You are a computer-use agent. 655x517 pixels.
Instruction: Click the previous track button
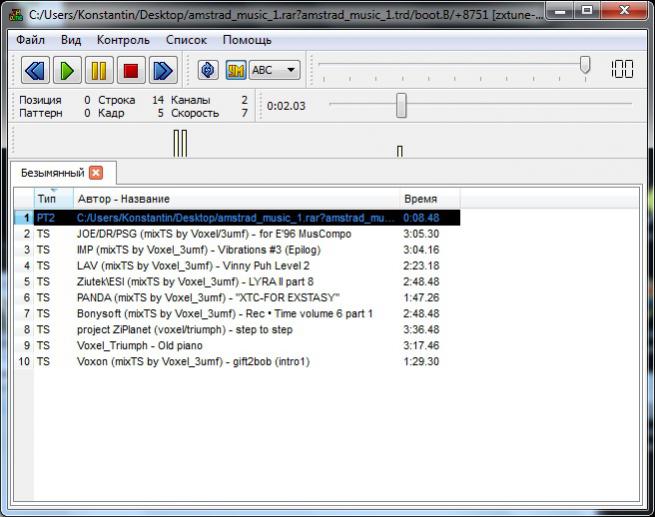[x=35, y=70]
